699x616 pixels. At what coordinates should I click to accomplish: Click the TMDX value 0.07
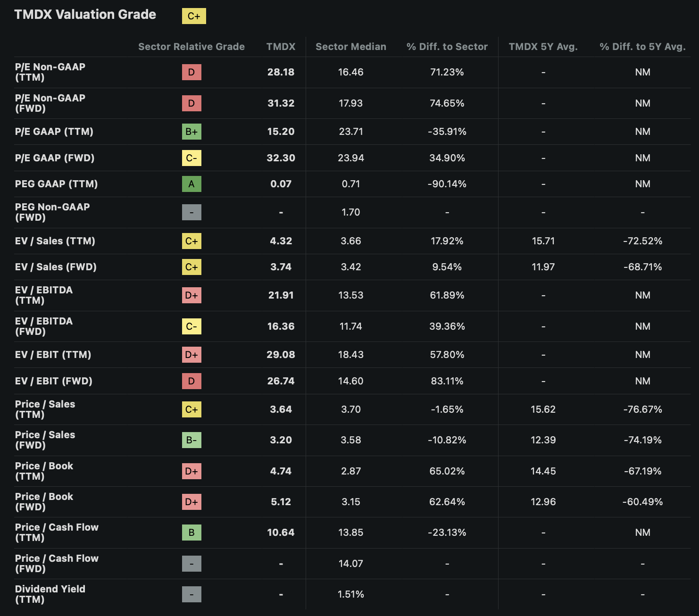pos(281,184)
